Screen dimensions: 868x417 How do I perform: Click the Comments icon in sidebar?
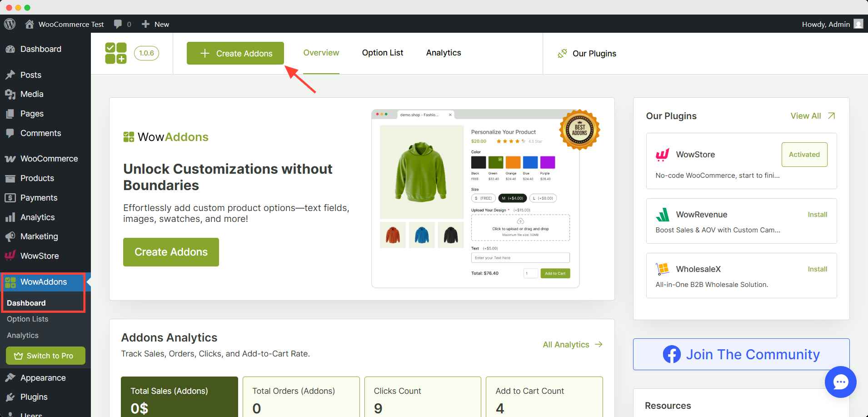[10, 133]
